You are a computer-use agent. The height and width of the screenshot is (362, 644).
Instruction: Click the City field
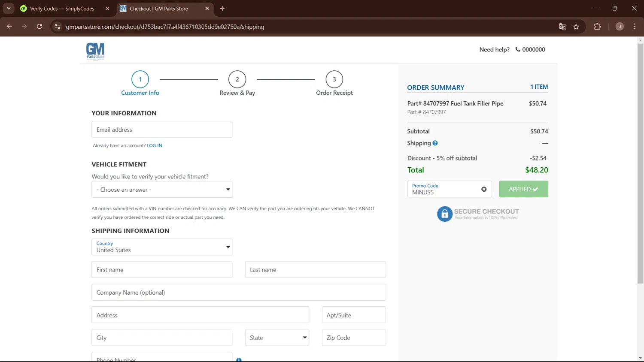[162, 338]
